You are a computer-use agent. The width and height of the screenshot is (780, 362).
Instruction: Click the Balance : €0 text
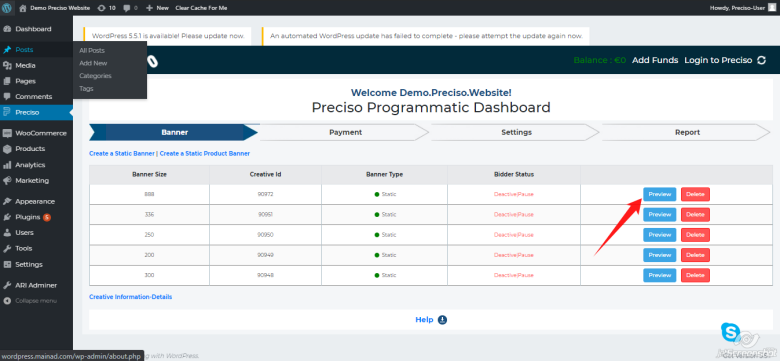point(599,60)
